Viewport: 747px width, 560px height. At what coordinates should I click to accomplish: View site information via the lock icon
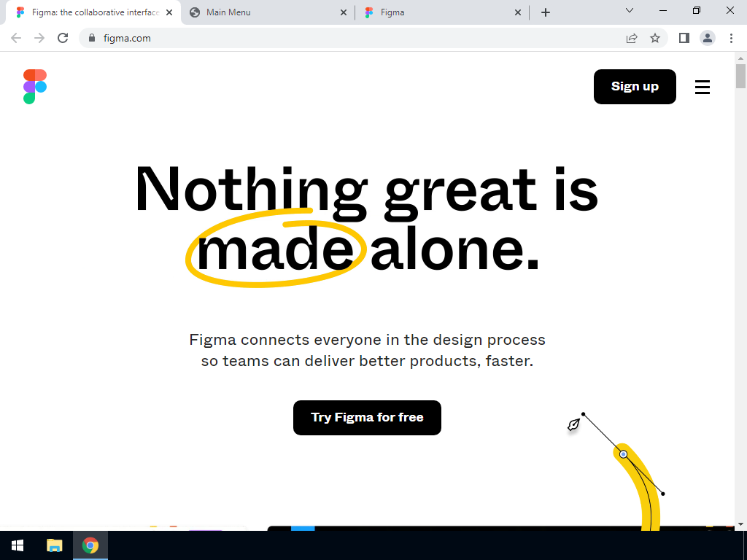point(92,38)
